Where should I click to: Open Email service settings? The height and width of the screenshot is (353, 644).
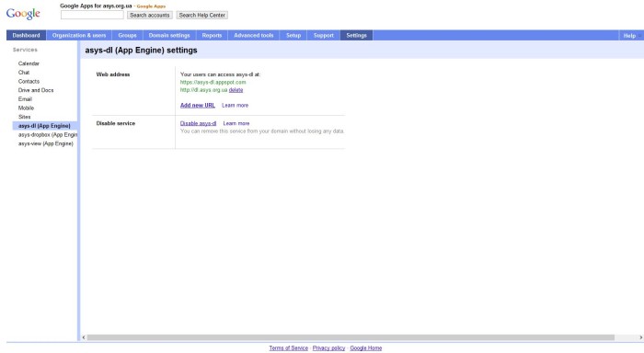coord(25,99)
